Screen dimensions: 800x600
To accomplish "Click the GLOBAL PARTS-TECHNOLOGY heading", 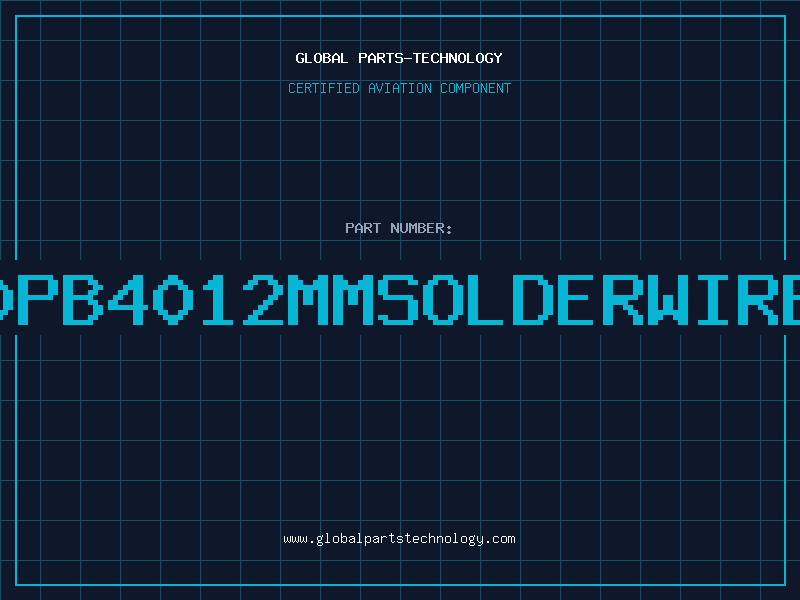I will coord(399,58).
